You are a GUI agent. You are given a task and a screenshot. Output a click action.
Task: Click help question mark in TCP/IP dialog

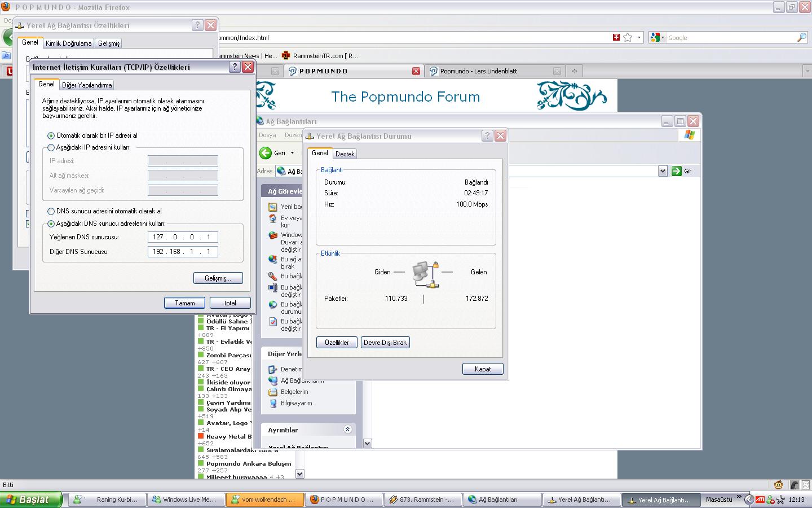pos(235,67)
